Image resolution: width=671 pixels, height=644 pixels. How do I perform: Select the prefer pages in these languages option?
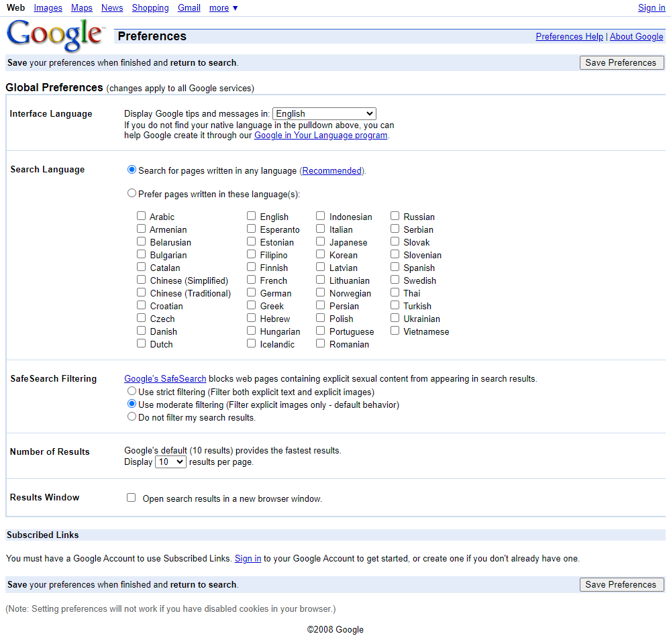click(x=132, y=193)
